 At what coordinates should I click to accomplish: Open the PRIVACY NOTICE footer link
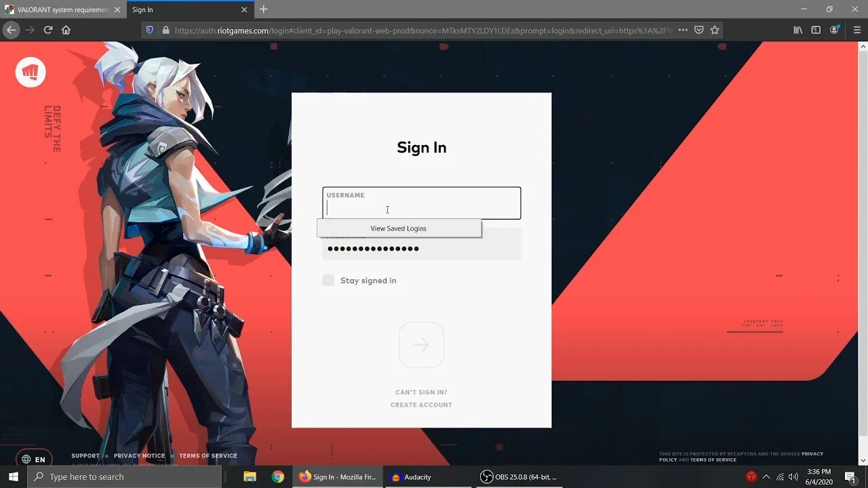pyautogui.click(x=139, y=455)
